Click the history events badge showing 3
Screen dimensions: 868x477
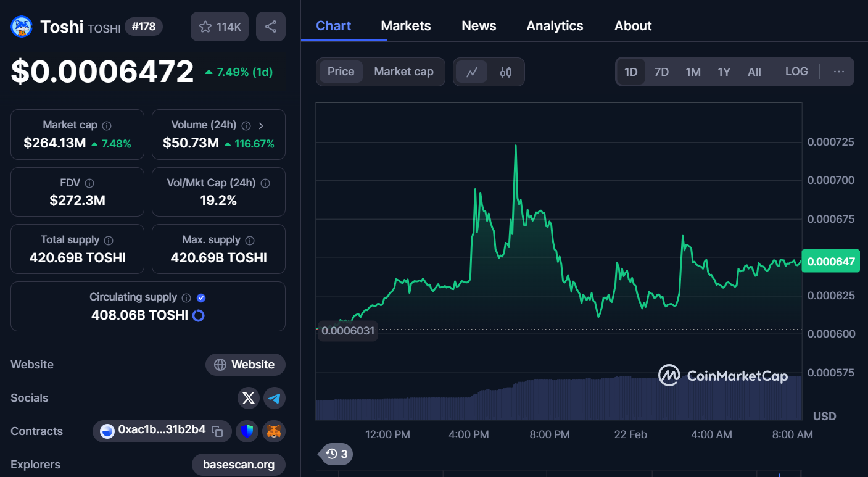pos(337,454)
